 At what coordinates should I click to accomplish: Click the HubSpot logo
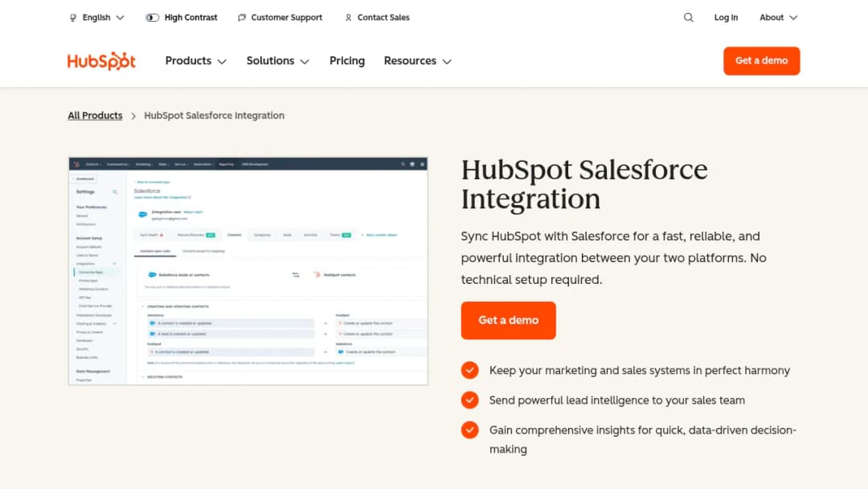(101, 61)
